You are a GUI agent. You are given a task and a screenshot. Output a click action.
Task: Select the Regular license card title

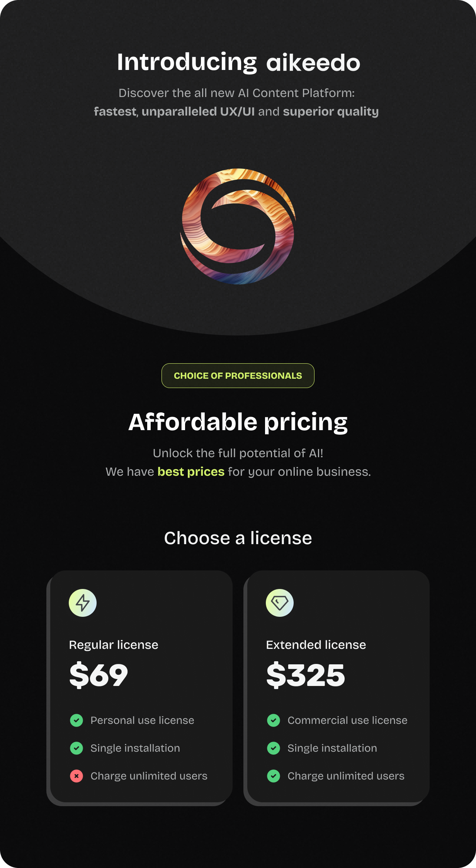click(x=114, y=645)
